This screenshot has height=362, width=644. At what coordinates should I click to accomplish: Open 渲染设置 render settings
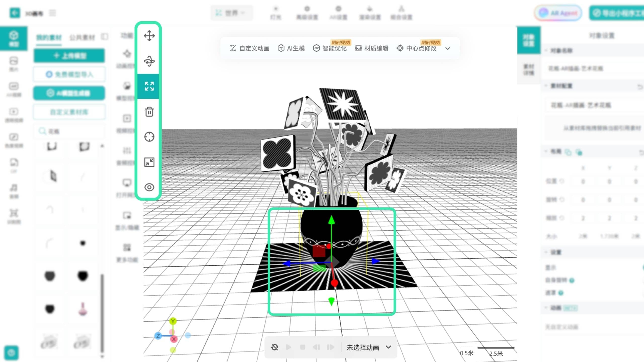(370, 13)
